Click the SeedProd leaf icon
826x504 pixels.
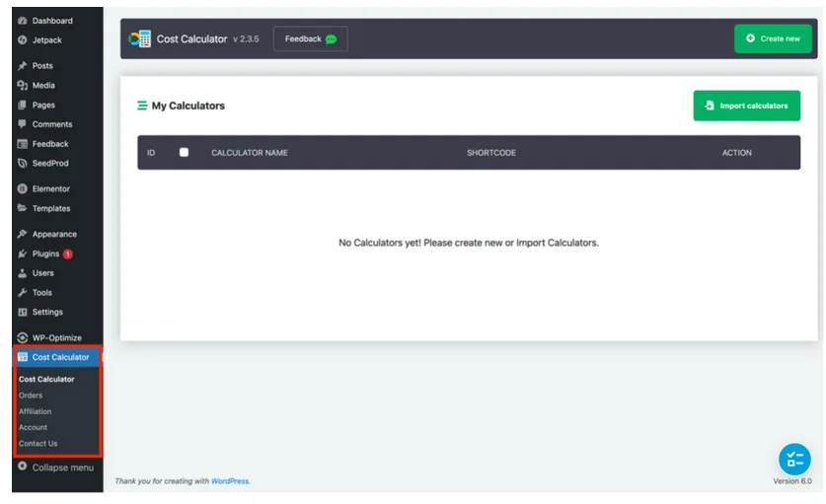click(22, 164)
